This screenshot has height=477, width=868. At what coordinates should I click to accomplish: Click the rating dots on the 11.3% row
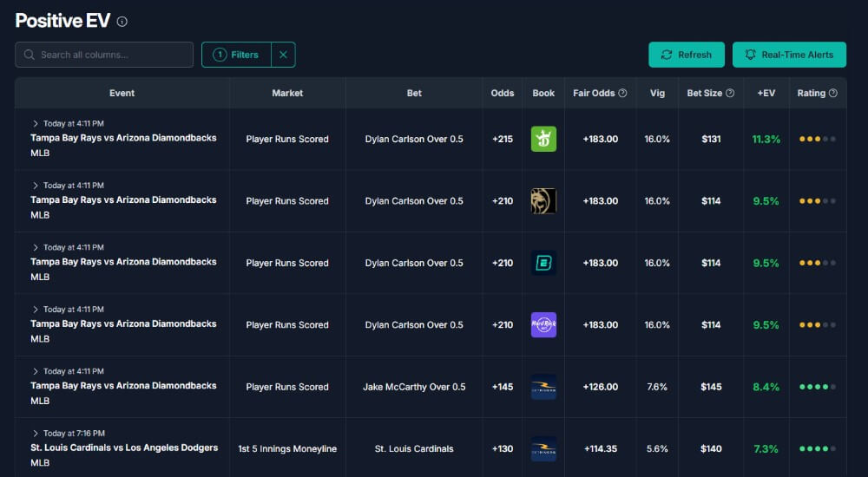point(818,139)
